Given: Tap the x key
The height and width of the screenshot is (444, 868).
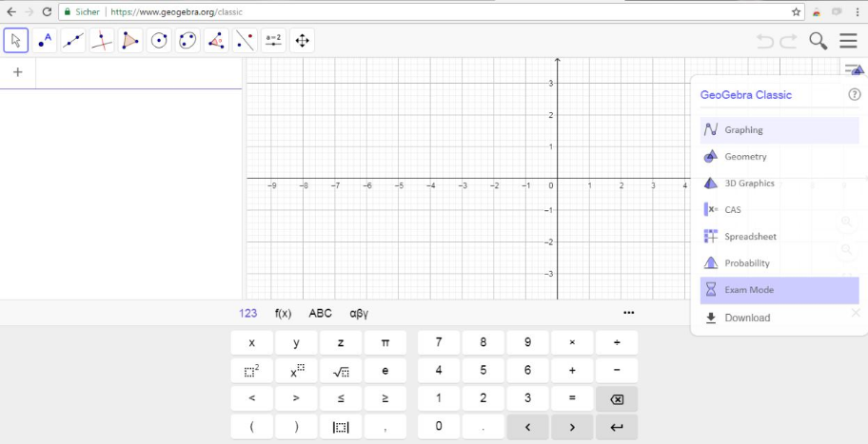Looking at the screenshot, I should tap(252, 343).
